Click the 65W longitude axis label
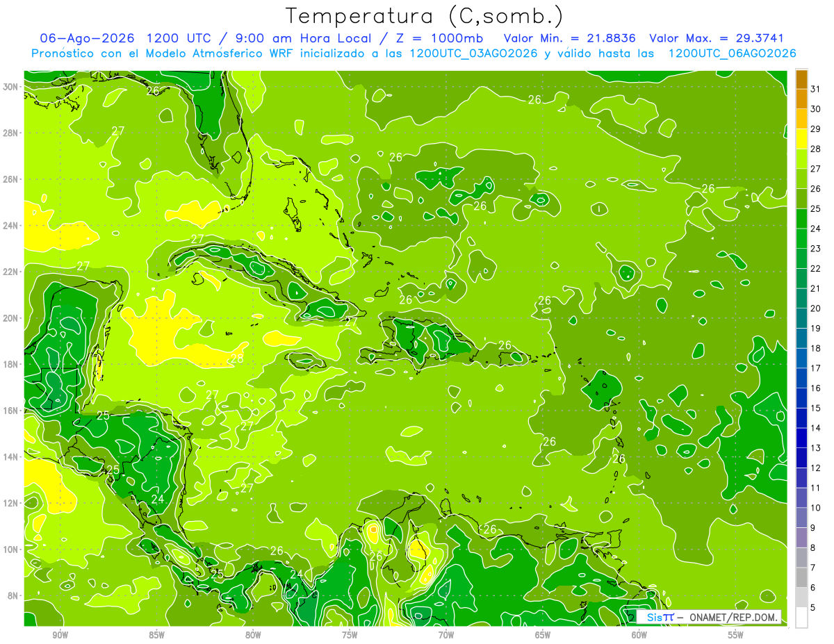Viewport: 834px width, 644px height. (x=543, y=635)
